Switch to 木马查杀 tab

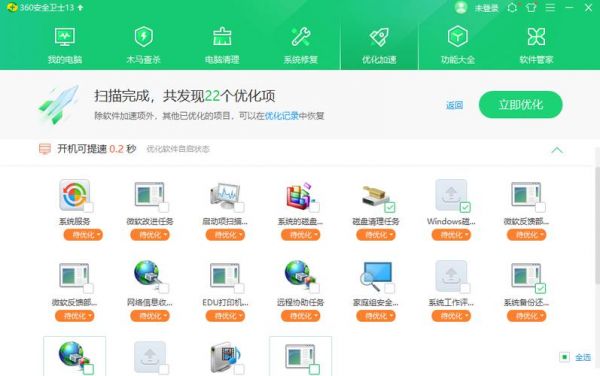point(143,45)
